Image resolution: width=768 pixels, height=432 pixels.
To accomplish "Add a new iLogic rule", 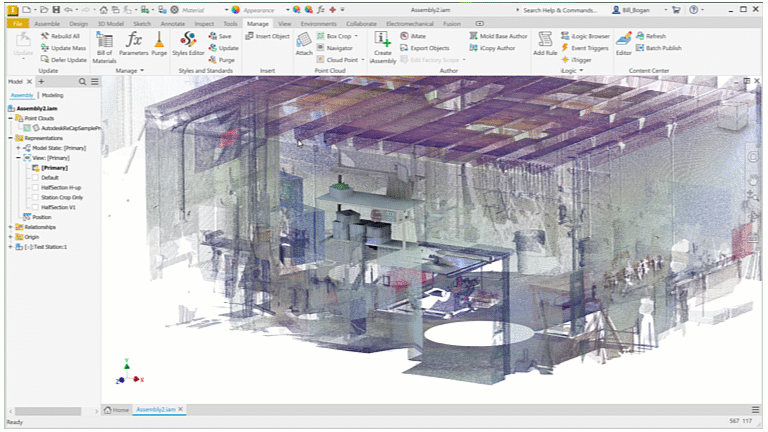I will [x=545, y=44].
